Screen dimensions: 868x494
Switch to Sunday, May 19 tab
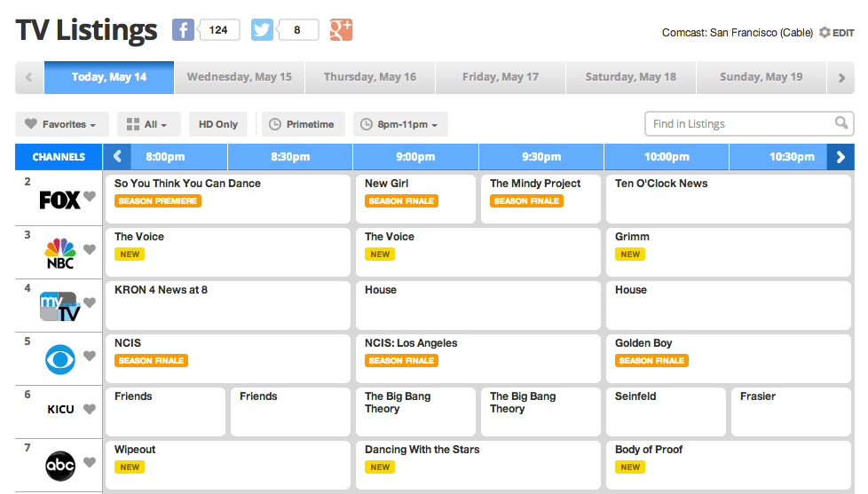pos(761,77)
